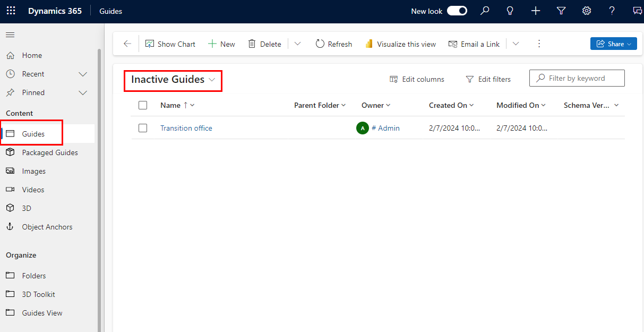Open the search magnifier in the top bar
This screenshot has height=332, width=644.
tap(484, 11)
